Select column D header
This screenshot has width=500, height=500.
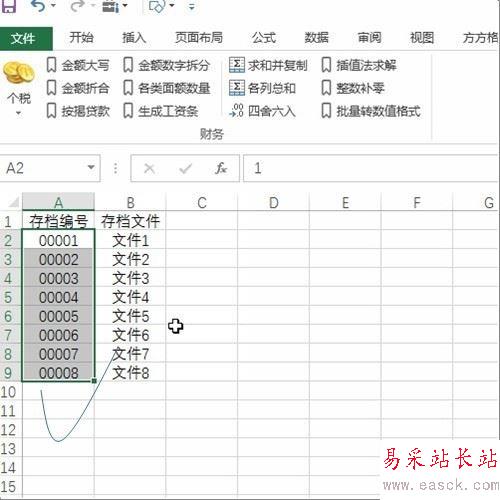click(x=273, y=202)
